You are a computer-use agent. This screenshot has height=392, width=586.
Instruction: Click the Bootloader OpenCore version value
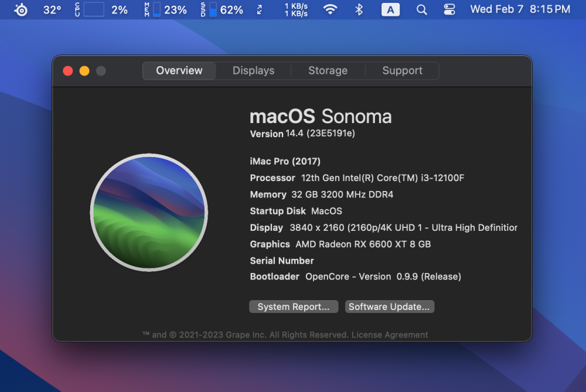pyautogui.click(x=383, y=277)
